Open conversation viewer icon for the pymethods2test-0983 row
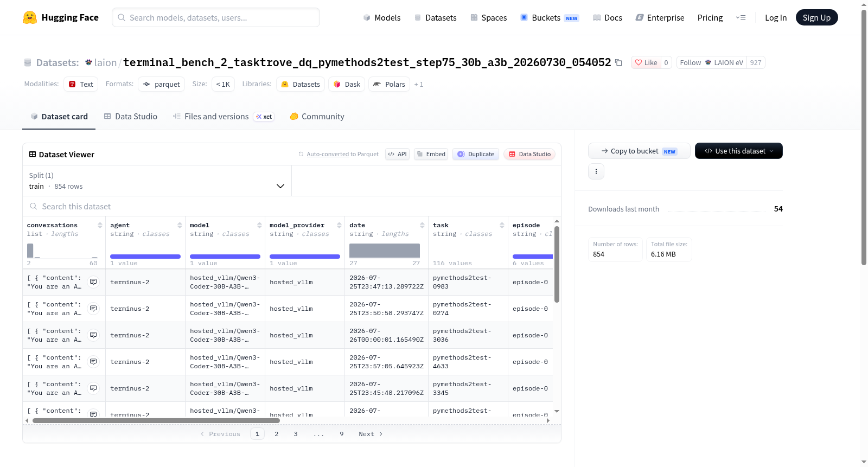The image size is (868, 467). pos(93,282)
